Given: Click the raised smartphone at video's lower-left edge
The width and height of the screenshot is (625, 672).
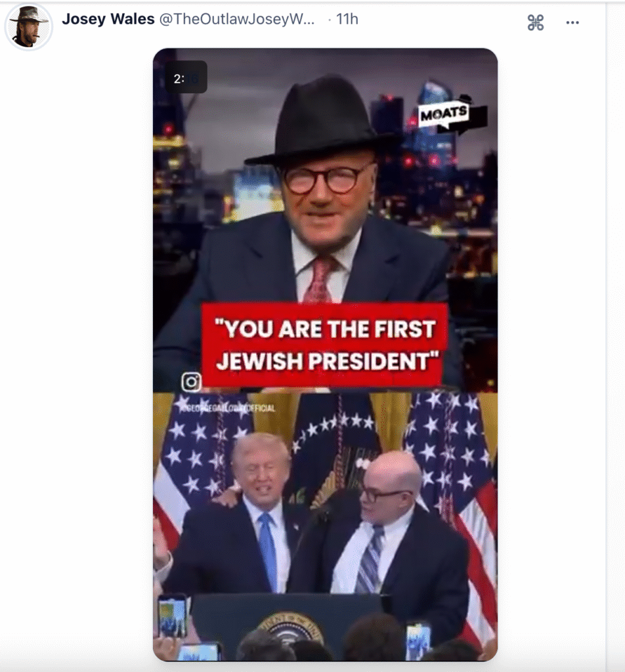Looking at the screenshot, I should coord(172,616).
